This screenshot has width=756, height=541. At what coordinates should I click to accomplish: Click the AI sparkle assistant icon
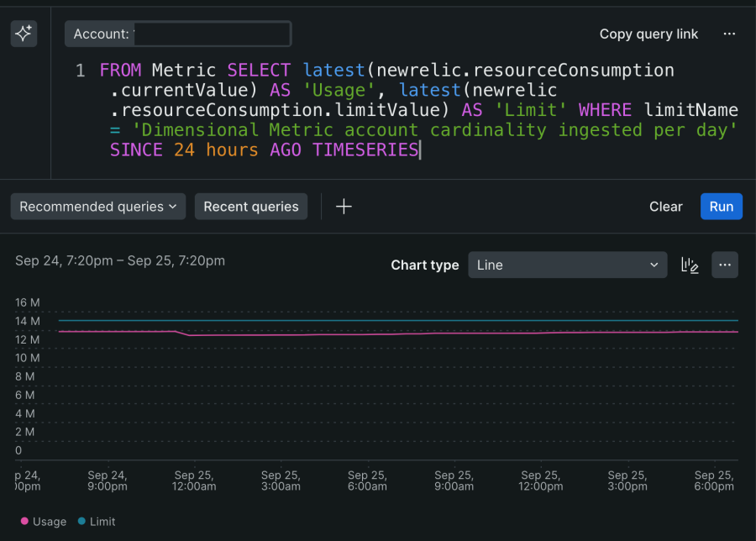pyautogui.click(x=24, y=34)
